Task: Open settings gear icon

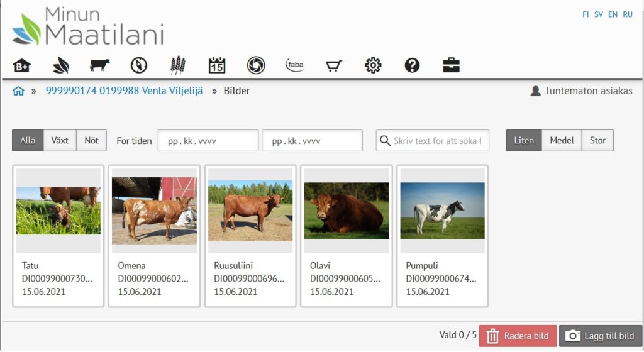Action: point(373,65)
